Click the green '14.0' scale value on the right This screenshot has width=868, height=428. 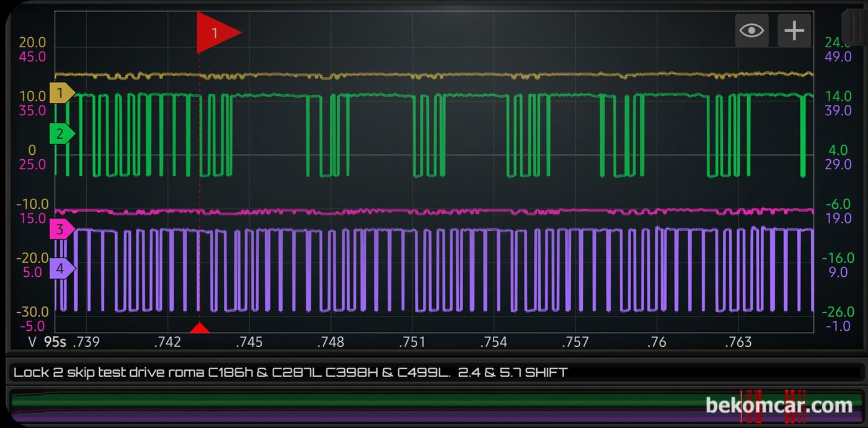(x=837, y=96)
